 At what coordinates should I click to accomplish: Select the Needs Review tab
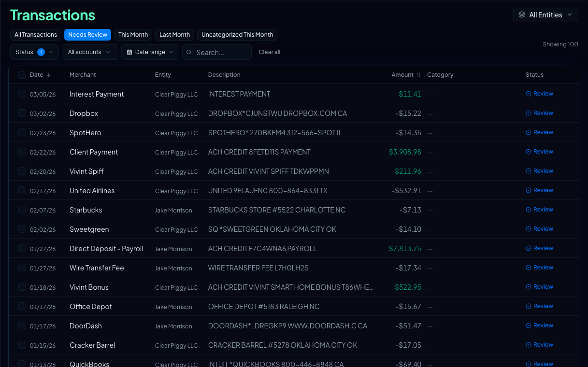(87, 35)
